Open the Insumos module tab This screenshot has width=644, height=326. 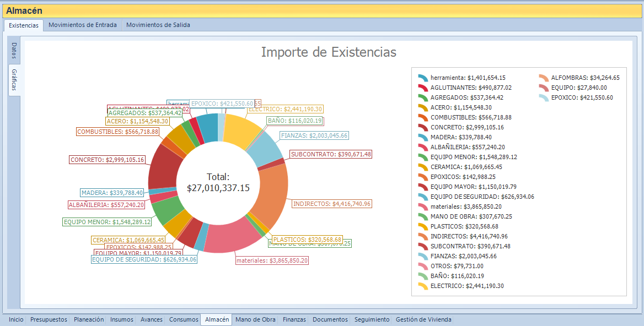[121, 319]
